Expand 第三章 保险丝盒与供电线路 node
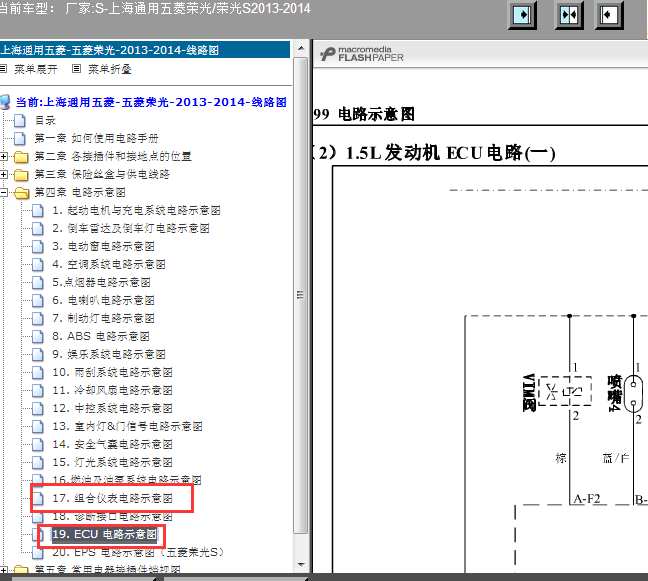This screenshot has height=581, width=648. (x=3, y=174)
